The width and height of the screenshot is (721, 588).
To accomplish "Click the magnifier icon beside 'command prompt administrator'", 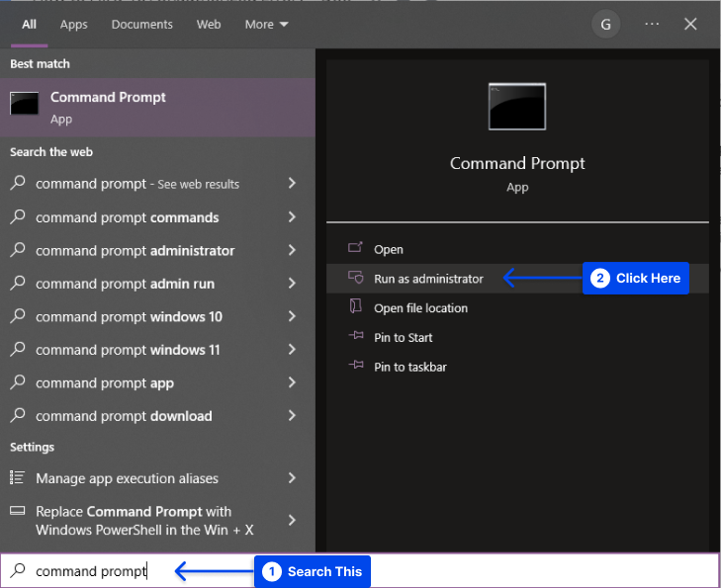I will coord(18,249).
